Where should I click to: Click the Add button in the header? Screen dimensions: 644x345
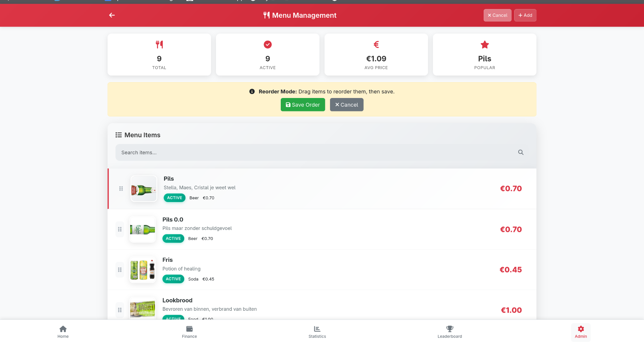[525, 15]
